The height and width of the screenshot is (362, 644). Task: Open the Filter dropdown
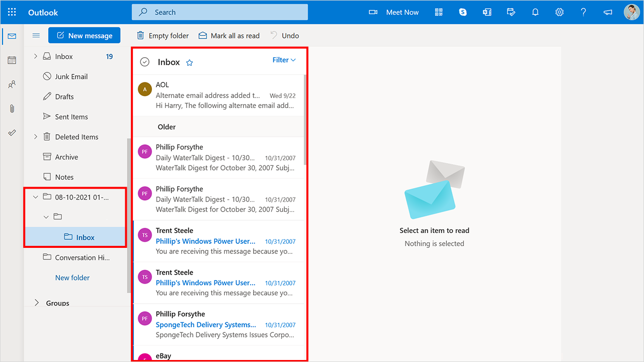[284, 60]
